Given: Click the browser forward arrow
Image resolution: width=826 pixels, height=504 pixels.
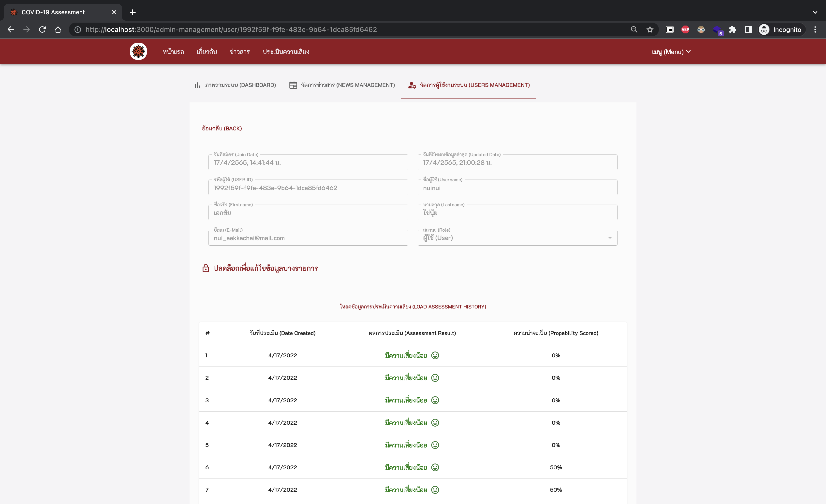Looking at the screenshot, I should coord(27,29).
